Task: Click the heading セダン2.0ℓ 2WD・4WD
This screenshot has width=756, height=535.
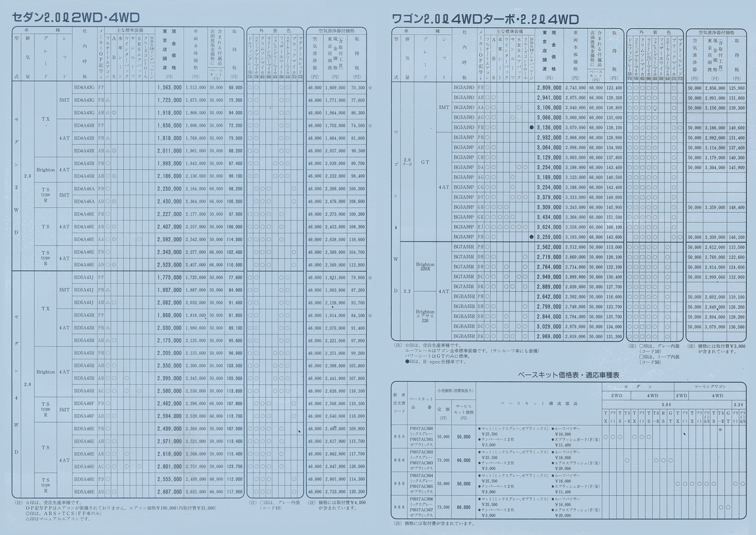Action: tap(75, 18)
